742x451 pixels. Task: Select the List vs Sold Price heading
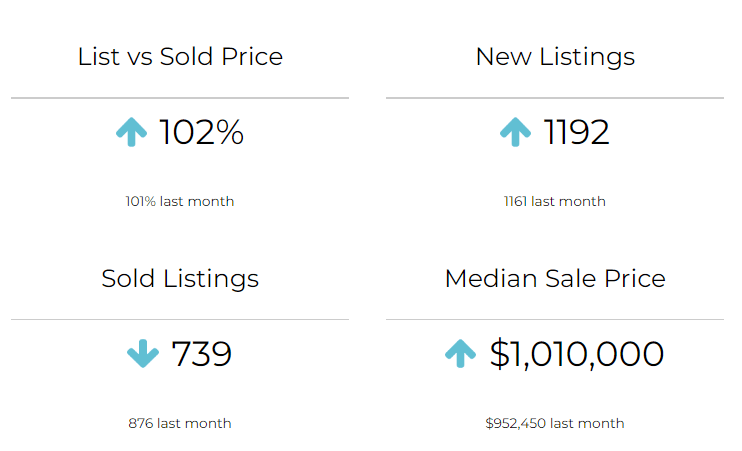coord(180,57)
